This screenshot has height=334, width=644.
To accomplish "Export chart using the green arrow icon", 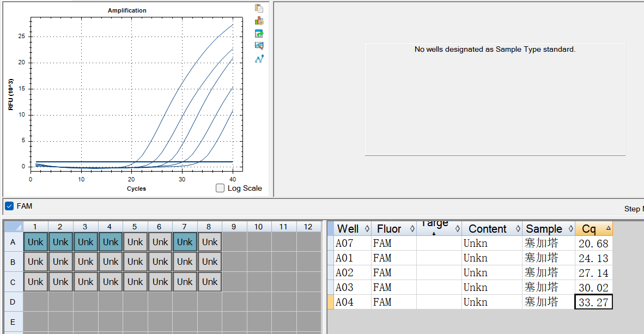I will point(259,34).
